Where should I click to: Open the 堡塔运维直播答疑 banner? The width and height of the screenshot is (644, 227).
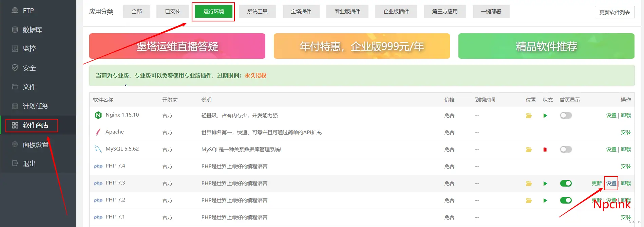pos(177,46)
